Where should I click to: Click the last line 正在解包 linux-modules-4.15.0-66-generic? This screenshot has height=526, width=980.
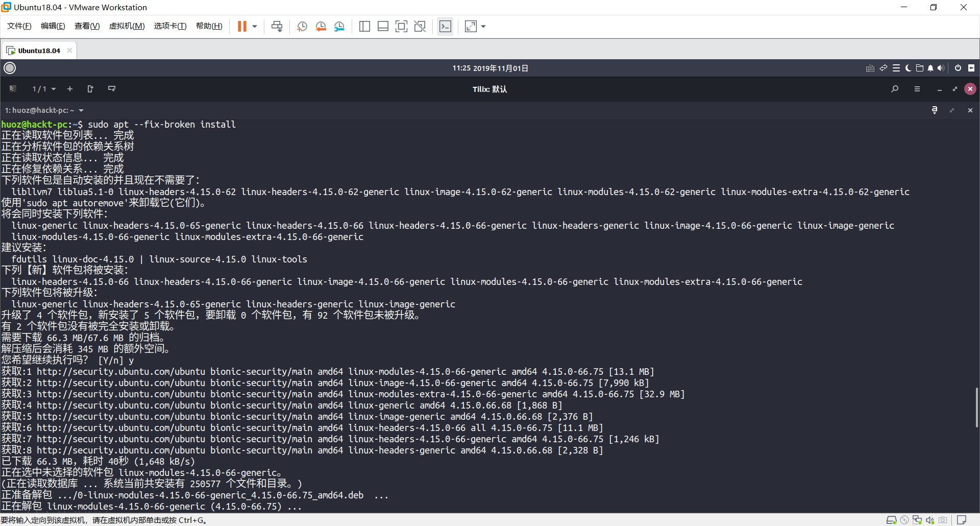click(x=152, y=506)
